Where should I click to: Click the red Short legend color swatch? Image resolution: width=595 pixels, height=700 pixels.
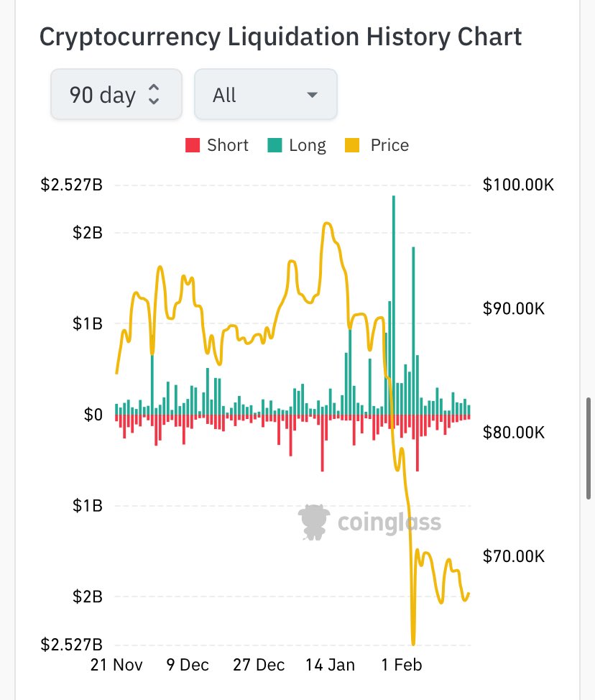point(193,145)
